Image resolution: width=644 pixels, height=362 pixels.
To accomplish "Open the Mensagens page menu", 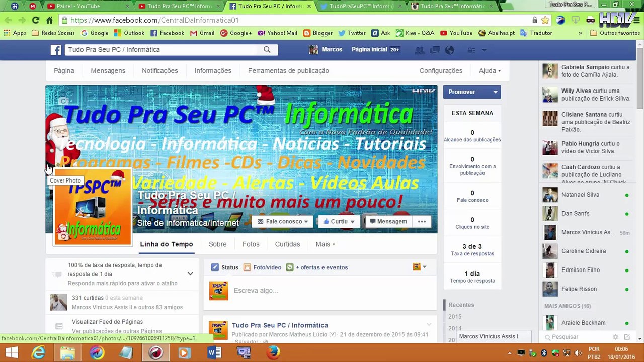I will coord(108,71).
